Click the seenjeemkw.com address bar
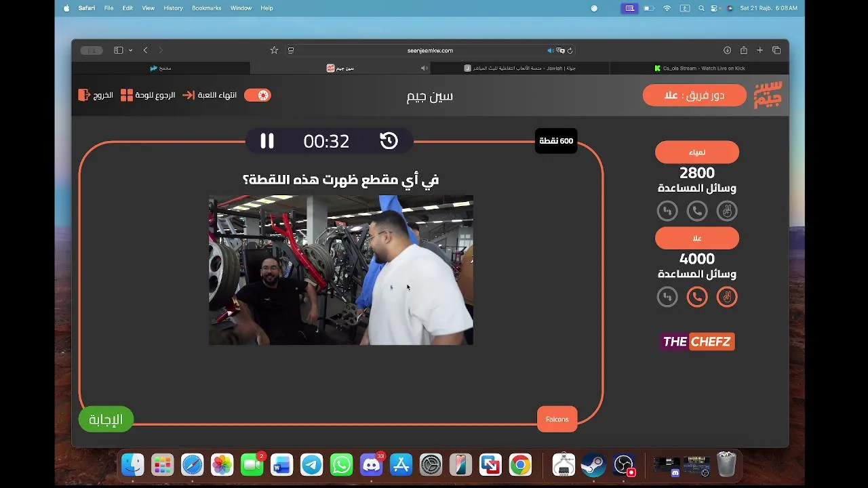Screen dimensions: 868x488 pos(430,50)
